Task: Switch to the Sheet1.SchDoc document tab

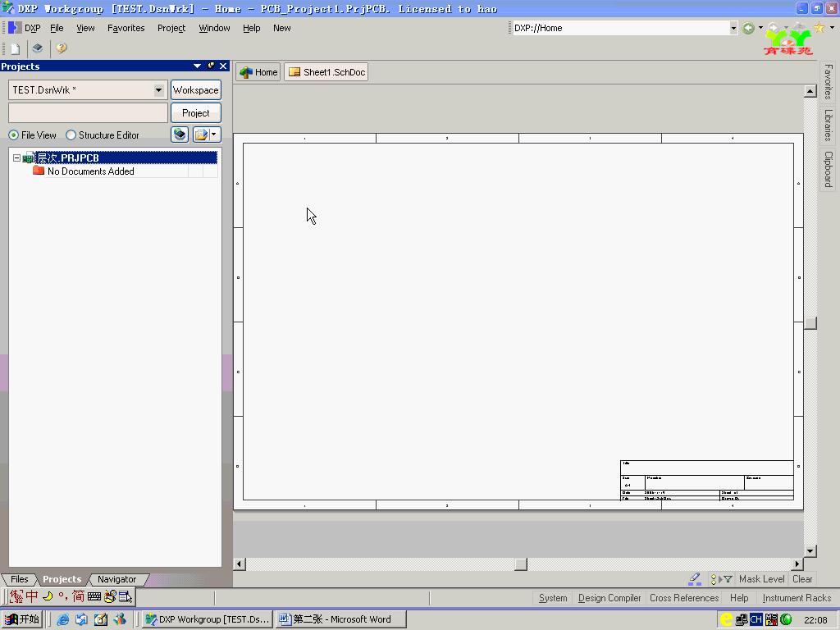Action: click(x=326, y=72)
